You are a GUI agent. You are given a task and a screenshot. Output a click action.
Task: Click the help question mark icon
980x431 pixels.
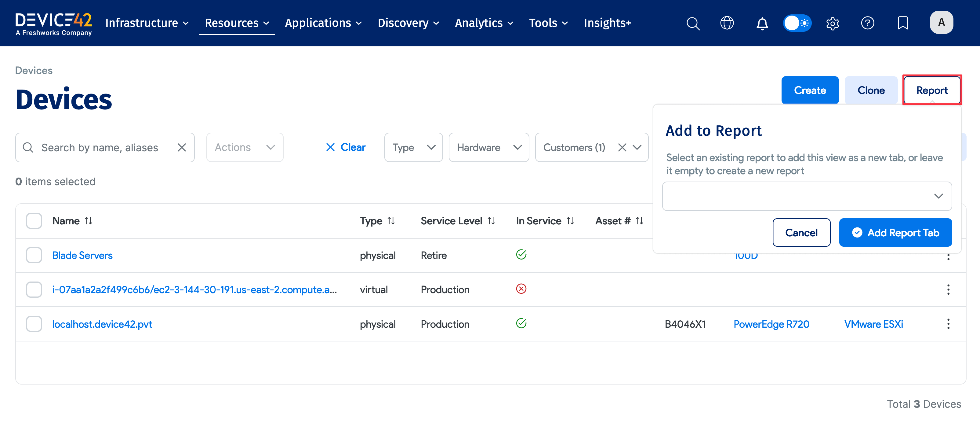pyautogui.click(x=867, y=23)
